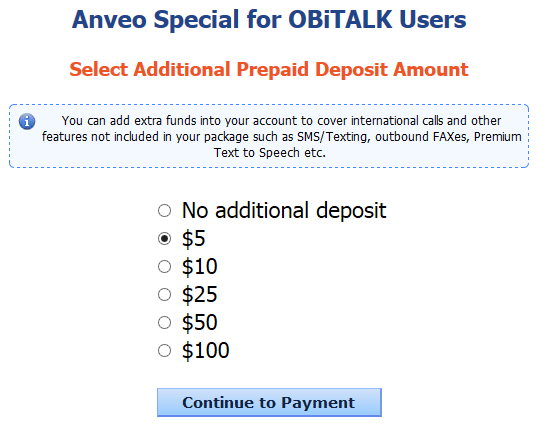547x444 pixels.
Task: Click the 'No additional deposit' label text
Action: coord(284,210)
